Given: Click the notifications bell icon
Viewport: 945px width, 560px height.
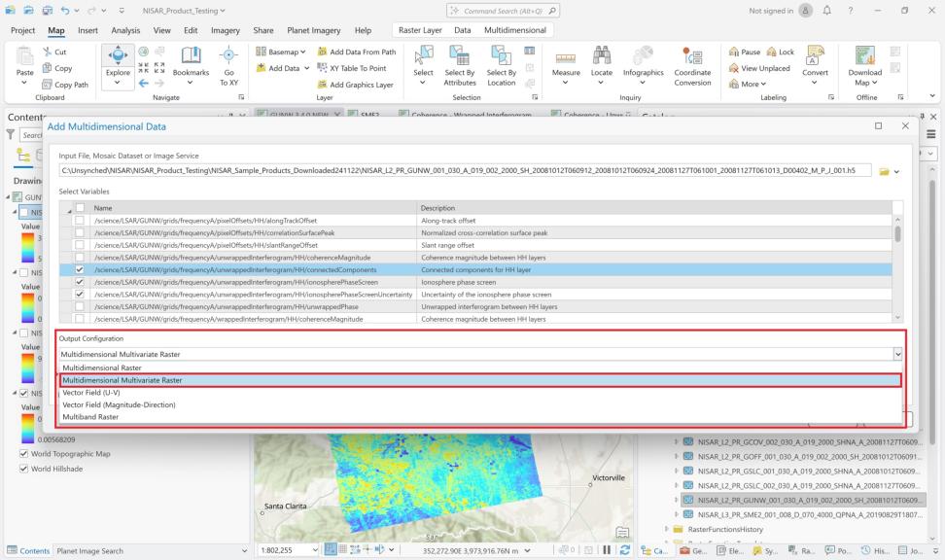Looking at the screenshot, I should 826,11.
